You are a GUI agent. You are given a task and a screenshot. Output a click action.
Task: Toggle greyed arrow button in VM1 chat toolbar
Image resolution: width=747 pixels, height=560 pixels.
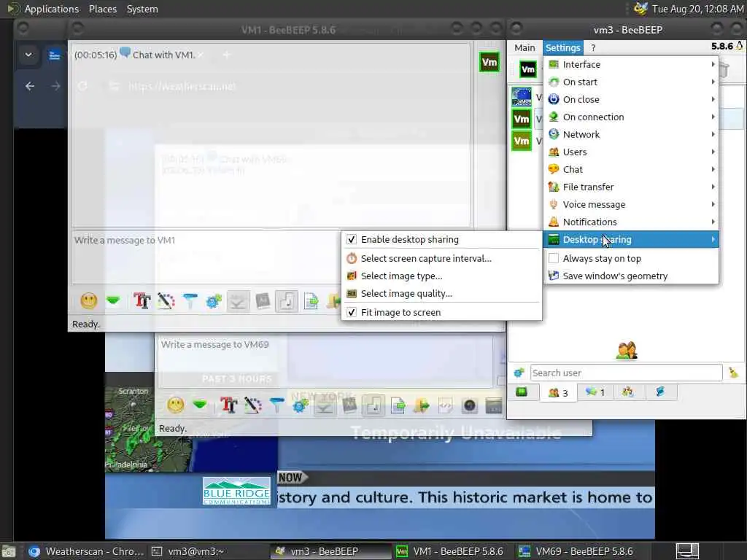tap(238, 301)
